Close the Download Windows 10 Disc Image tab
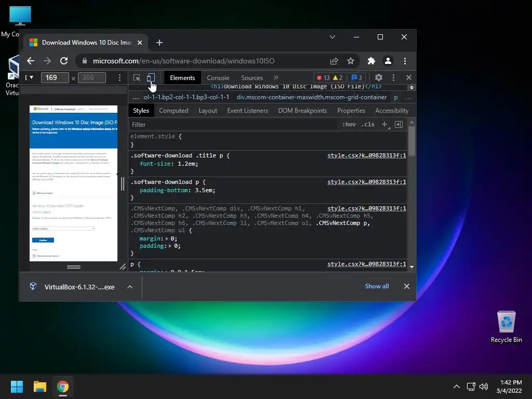The image size is (532, 399). click(140, 43)
